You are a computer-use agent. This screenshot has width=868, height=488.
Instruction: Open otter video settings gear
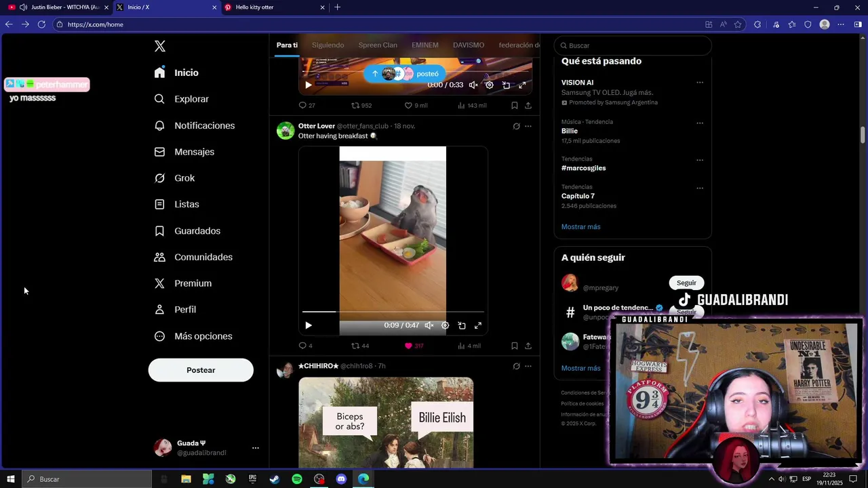tap(446, 325)
